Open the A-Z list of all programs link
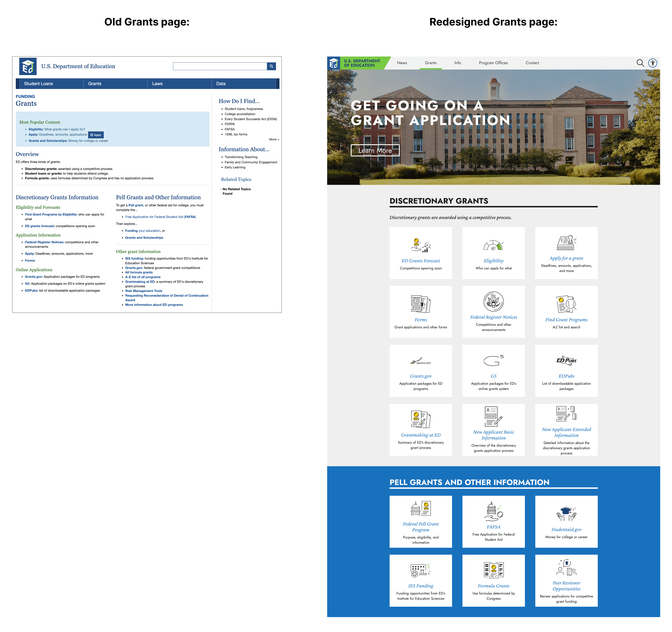 (x=143, y=277)
